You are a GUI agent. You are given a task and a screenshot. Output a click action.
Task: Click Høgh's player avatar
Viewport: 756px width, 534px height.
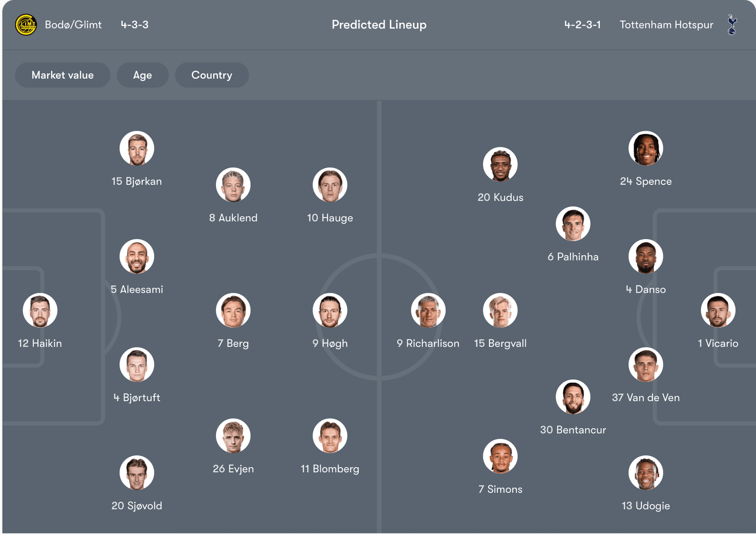pyautogui.click(x=330, y=310)
